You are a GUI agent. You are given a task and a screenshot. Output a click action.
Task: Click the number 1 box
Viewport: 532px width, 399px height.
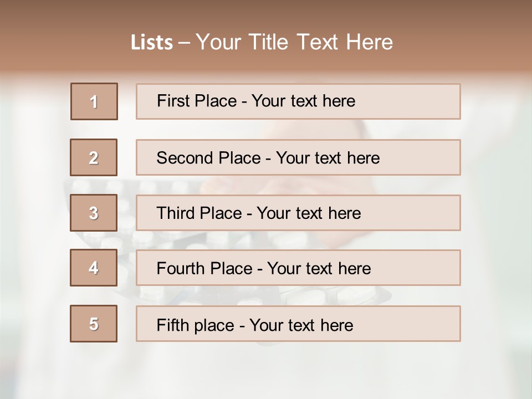(94, 101)
